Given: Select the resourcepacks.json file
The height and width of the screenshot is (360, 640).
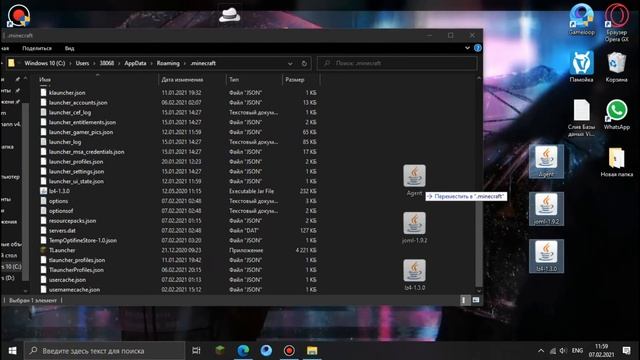Looking at the screenshot, I should (x=178, y=220).
